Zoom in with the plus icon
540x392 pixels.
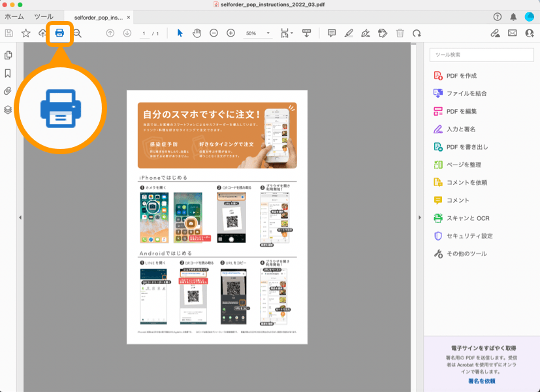(230, 33)
